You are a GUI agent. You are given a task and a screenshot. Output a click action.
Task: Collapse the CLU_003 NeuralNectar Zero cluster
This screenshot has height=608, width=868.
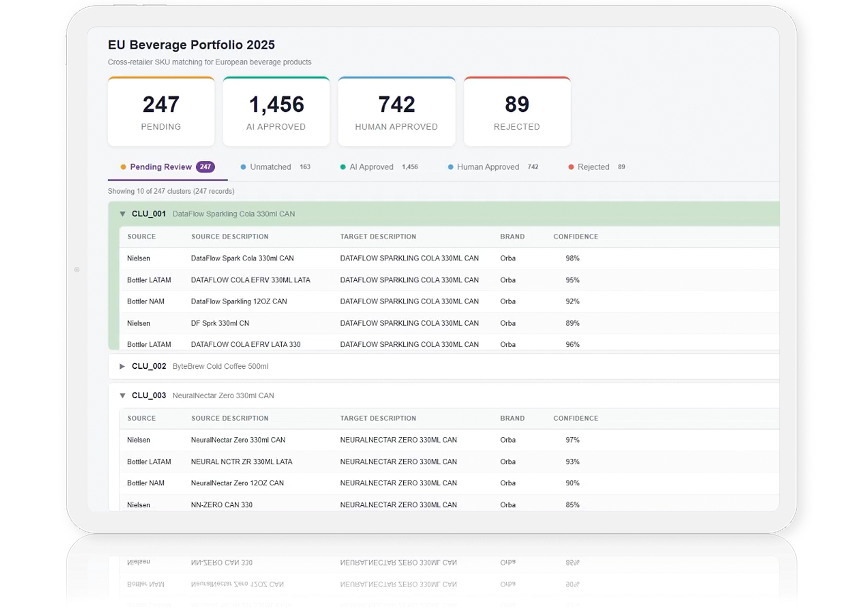tap(122, 395)
